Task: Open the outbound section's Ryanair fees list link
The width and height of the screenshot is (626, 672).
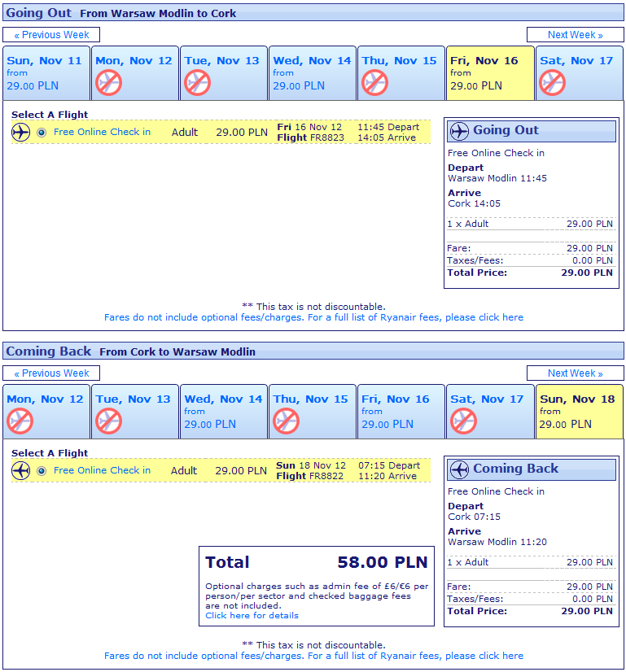Action: pyautogui.click(x=313, y=317)
